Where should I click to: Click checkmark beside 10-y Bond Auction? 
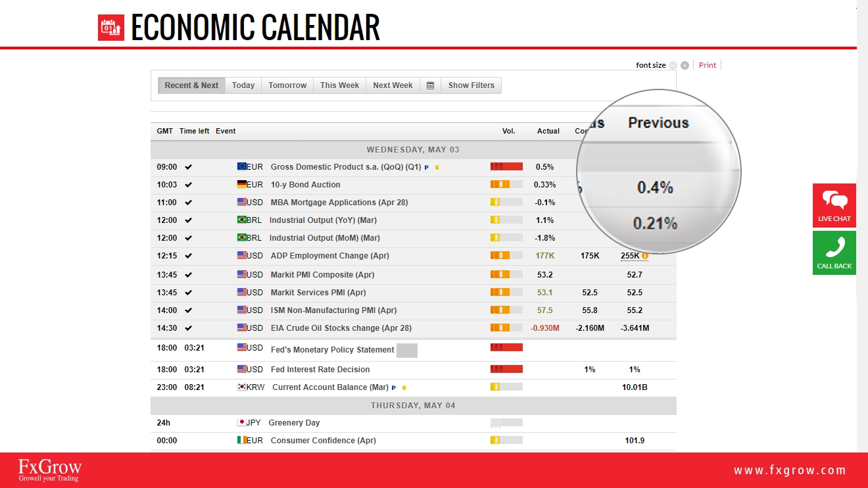click(189, 185)
